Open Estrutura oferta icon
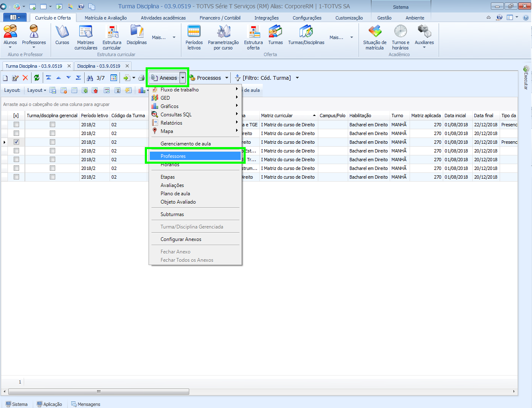This screenshot has height=408, width=532. (x=253, y=37)
